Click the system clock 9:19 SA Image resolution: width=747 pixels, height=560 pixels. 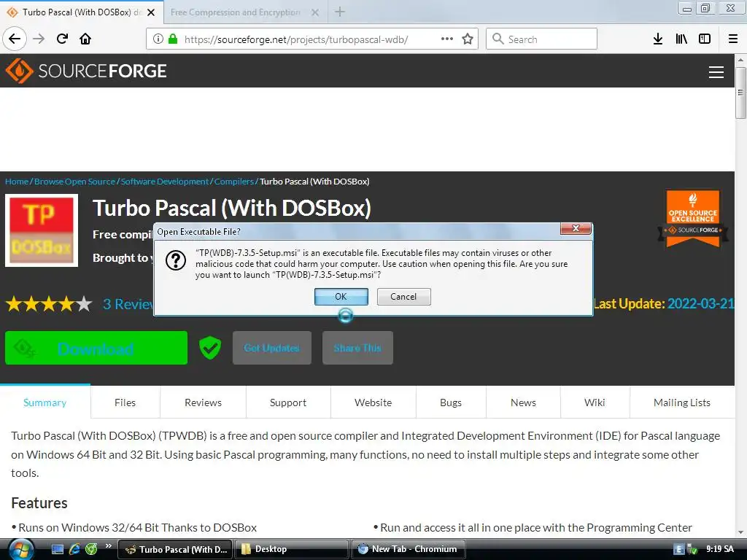pyautogui.click(x=719, y=549)
